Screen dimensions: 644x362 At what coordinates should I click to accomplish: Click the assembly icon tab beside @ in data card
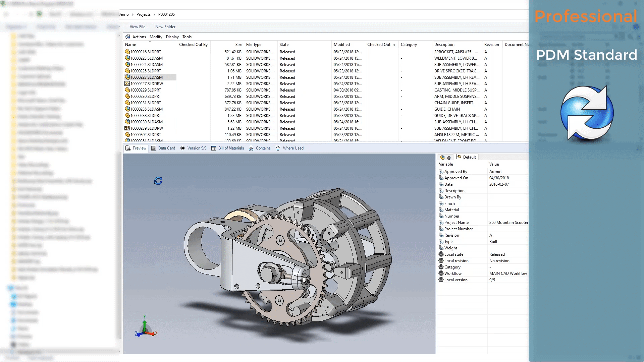[442, 157]
